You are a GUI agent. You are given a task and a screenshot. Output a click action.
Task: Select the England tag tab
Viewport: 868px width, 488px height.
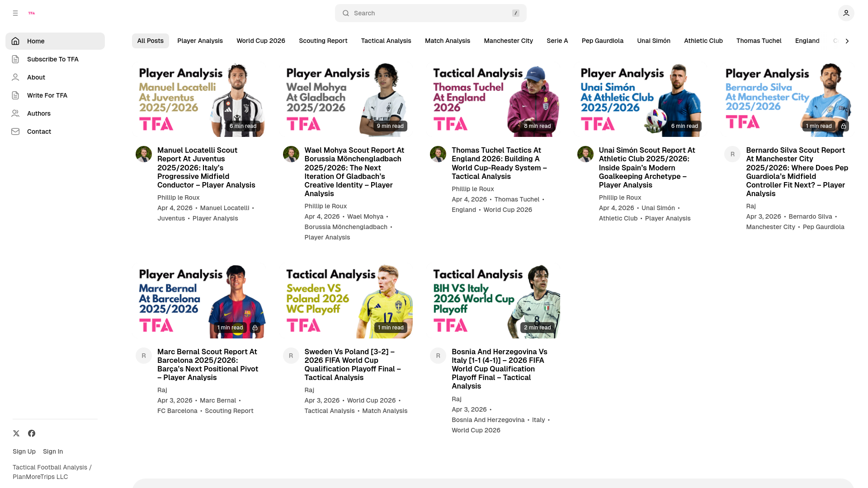[x=807, y=41]
